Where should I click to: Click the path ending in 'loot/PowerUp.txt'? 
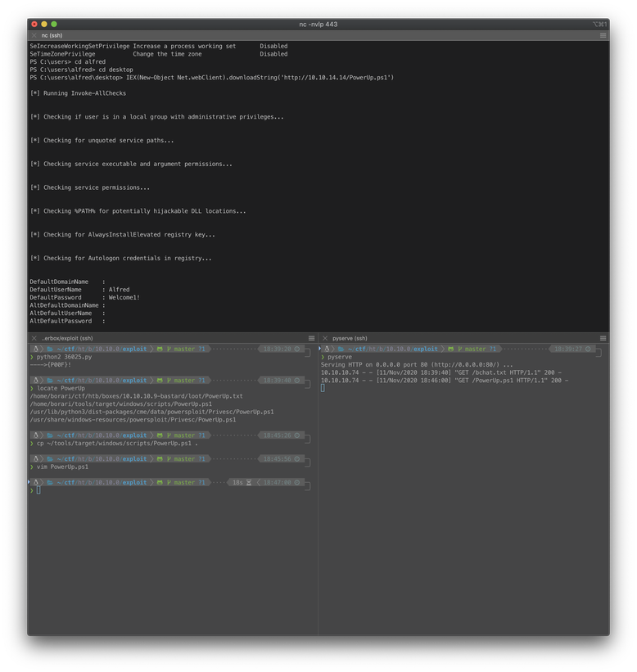tap(136, 396)
